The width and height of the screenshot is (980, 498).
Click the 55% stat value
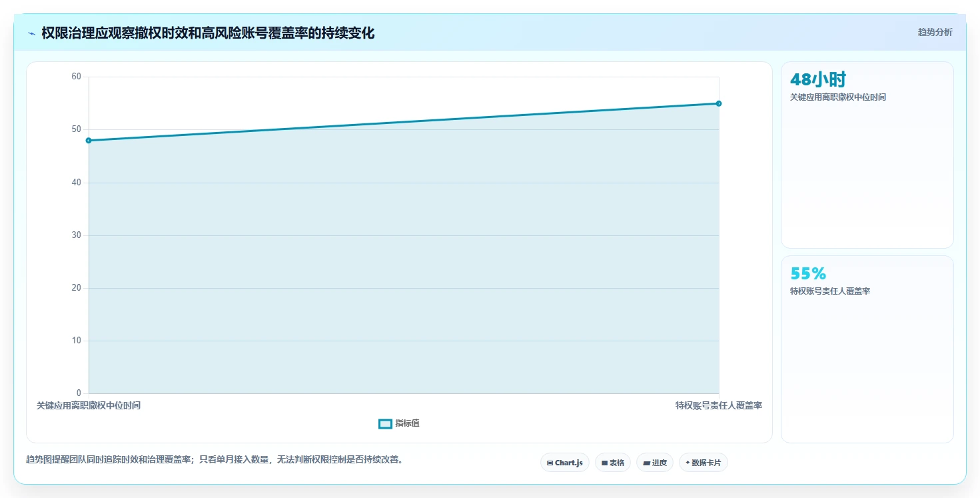tap(808, 273)
